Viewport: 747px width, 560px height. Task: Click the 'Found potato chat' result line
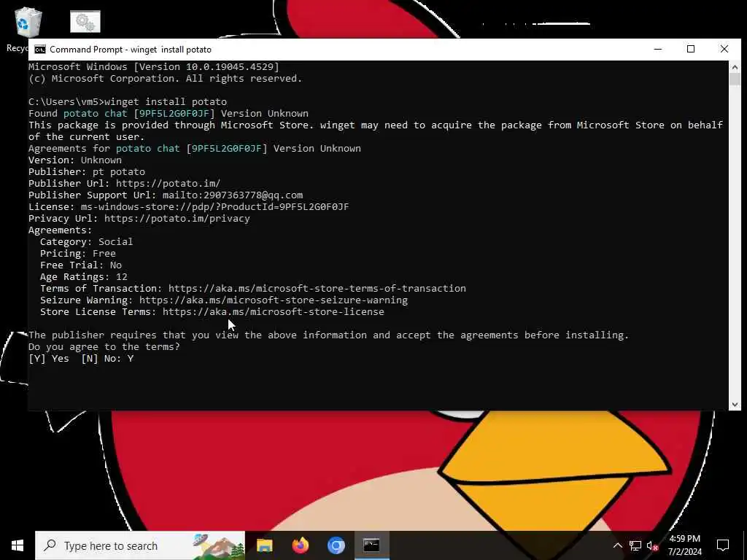169,113
